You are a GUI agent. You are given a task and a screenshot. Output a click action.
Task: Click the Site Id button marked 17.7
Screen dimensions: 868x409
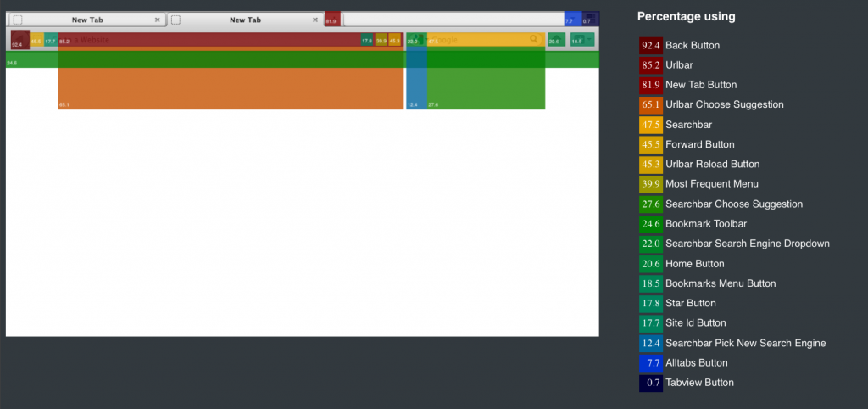[x=51, y=40]
